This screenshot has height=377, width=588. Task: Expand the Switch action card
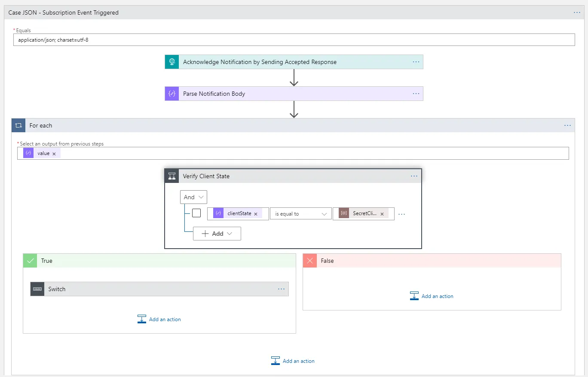[159, 289]
